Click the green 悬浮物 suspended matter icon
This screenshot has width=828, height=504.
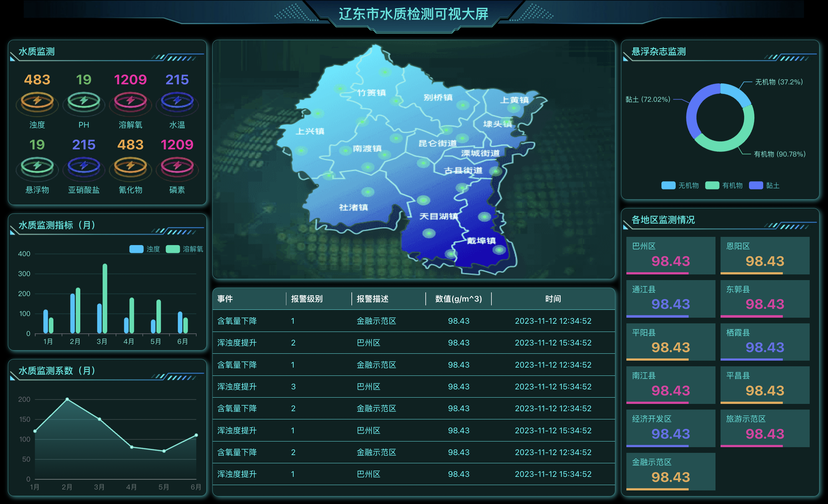[37, 166]
